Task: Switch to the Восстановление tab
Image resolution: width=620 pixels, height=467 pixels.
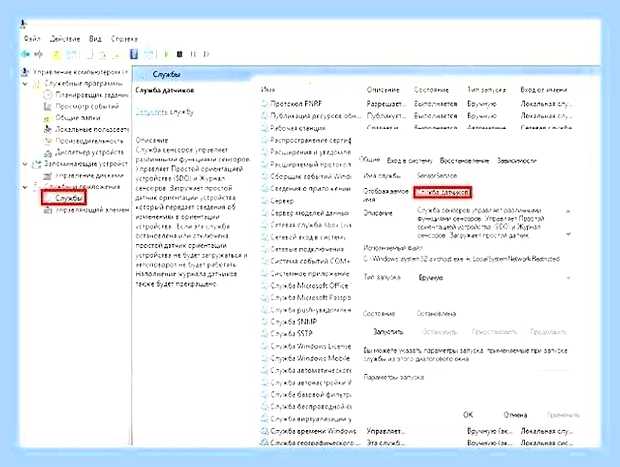Action: 465,161
